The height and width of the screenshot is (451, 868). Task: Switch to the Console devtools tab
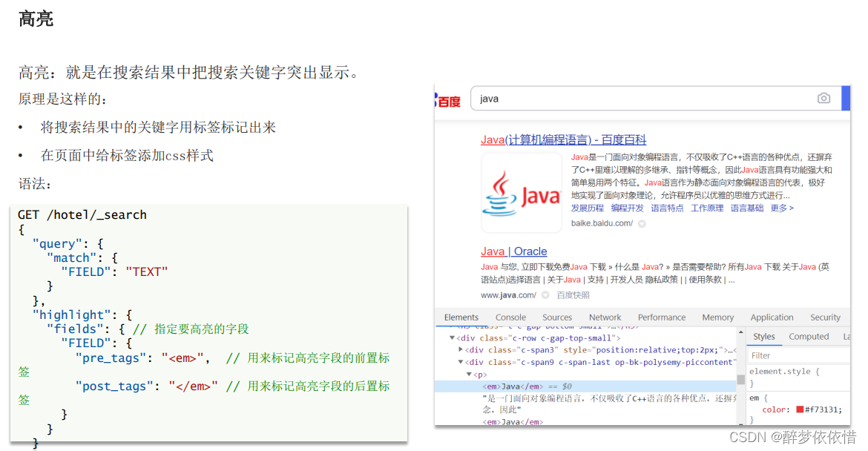(510, 317)
